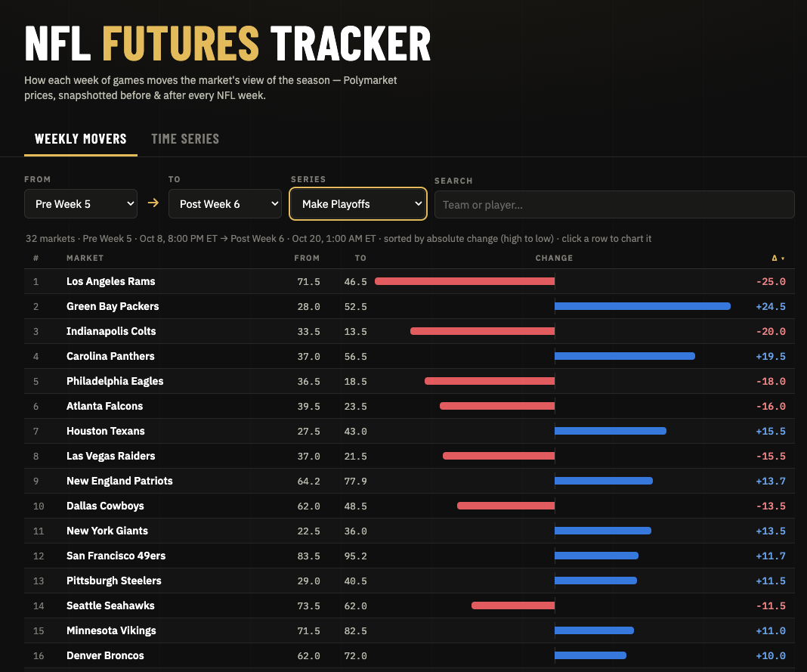Click the CHANGE column header

click(x=554, y=258)
